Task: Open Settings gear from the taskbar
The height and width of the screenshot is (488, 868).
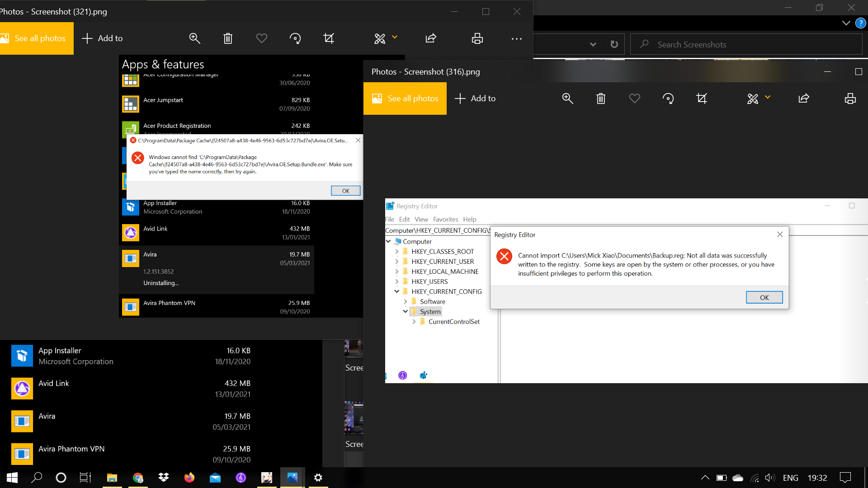Action: tap(318, 478)
